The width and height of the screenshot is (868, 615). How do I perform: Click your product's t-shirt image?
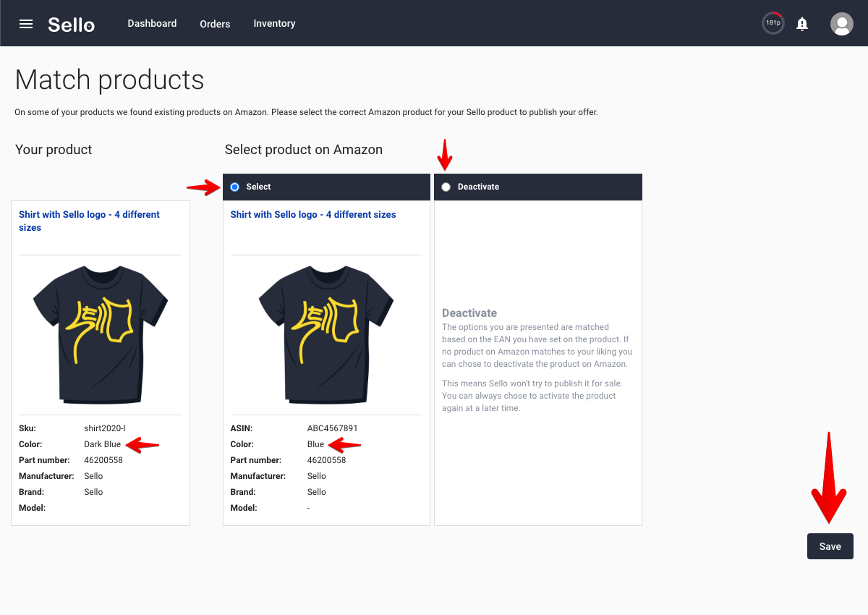point(101,334)
